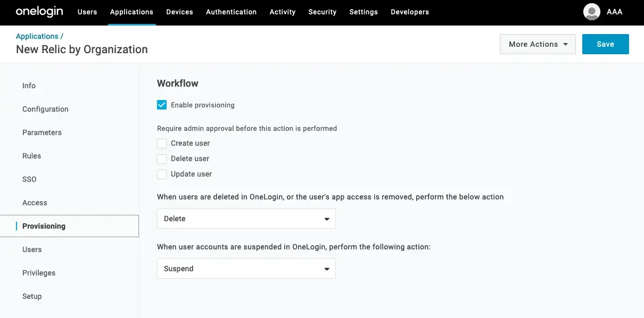
Task: Navigate to the Developers menu
Action: [x=410, y=12]
